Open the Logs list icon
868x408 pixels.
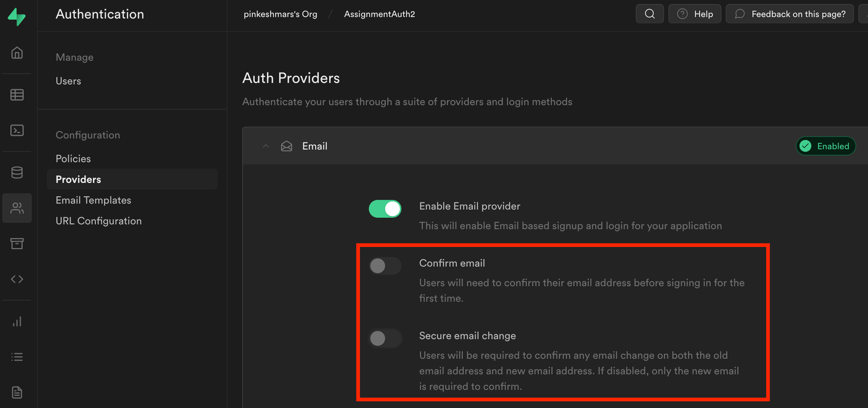click(17, 357)
